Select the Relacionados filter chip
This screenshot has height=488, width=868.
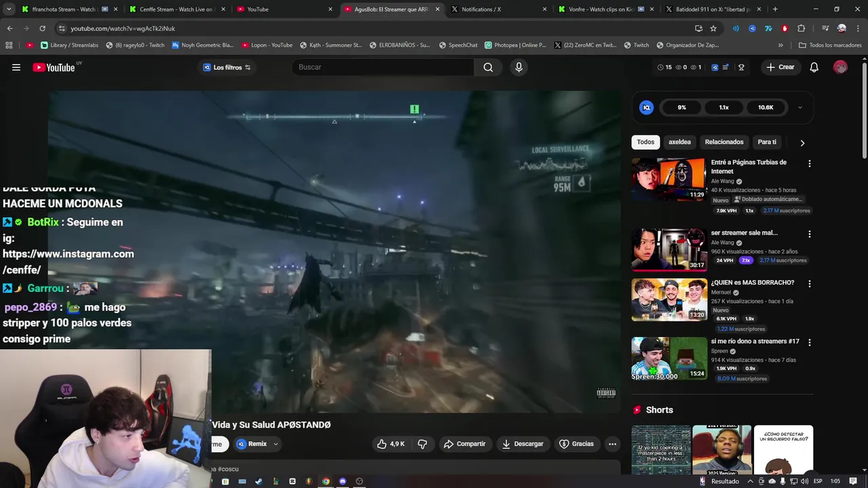[x=724, y=142]
